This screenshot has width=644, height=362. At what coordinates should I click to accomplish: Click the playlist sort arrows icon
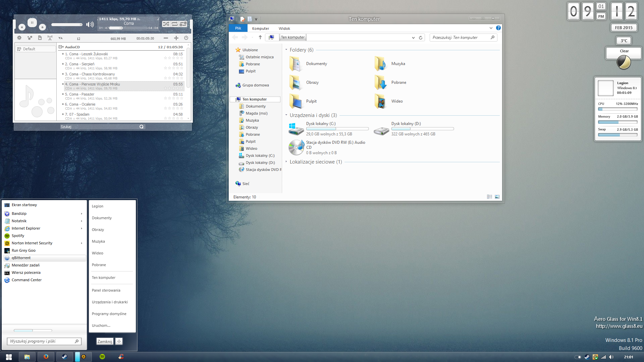60,38
